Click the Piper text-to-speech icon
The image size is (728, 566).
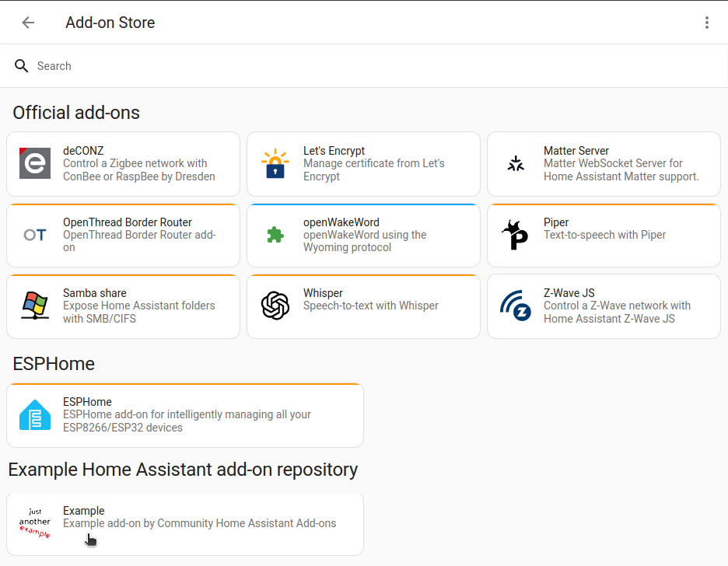516,234
